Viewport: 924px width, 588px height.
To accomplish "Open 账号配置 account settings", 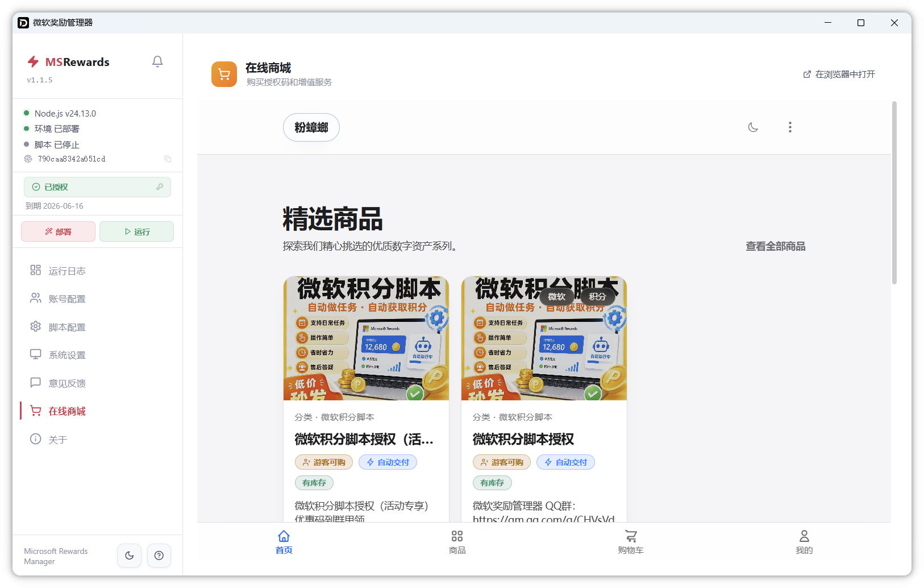I will 97,299.
